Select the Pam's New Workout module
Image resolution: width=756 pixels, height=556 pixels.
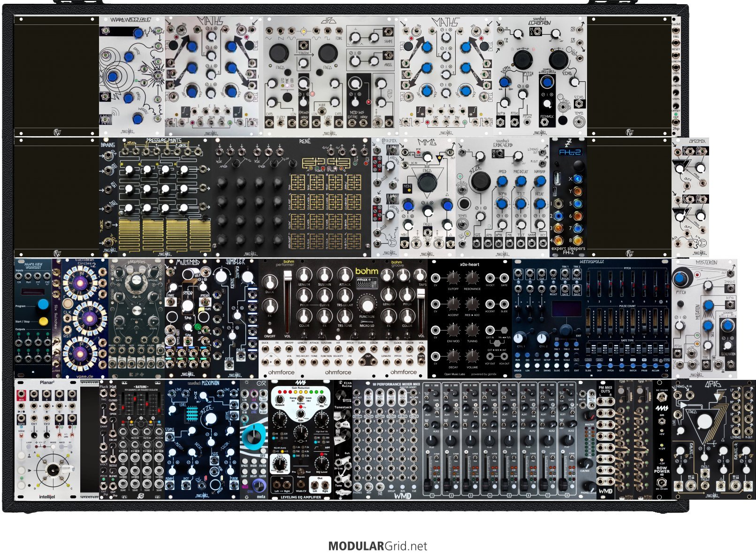(x=33, y=318)
